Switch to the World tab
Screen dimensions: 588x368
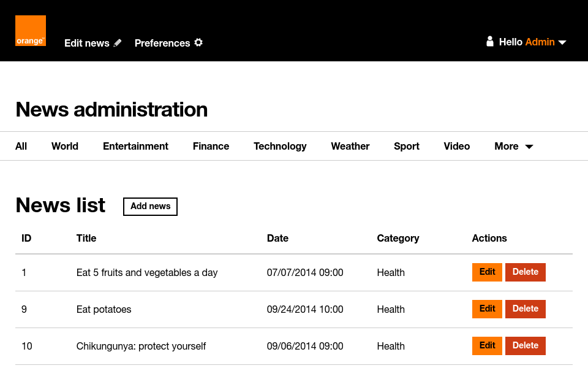tap(65, 146)
